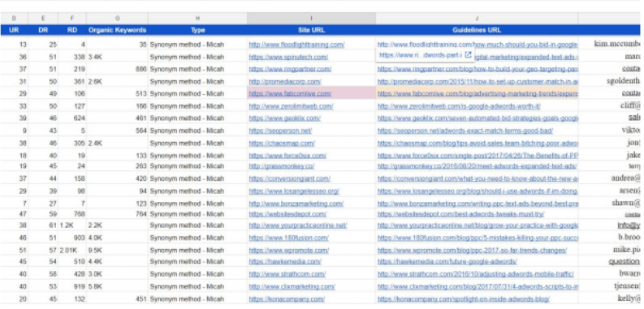Click the Type header cell
This screenshot has height=309, width=644.
coord(197,30)
